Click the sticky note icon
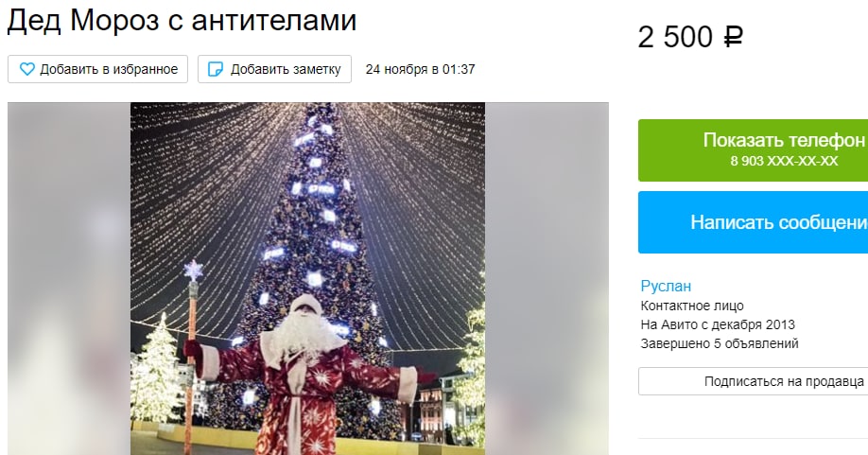The image size is (868, 455). point(216,69)
